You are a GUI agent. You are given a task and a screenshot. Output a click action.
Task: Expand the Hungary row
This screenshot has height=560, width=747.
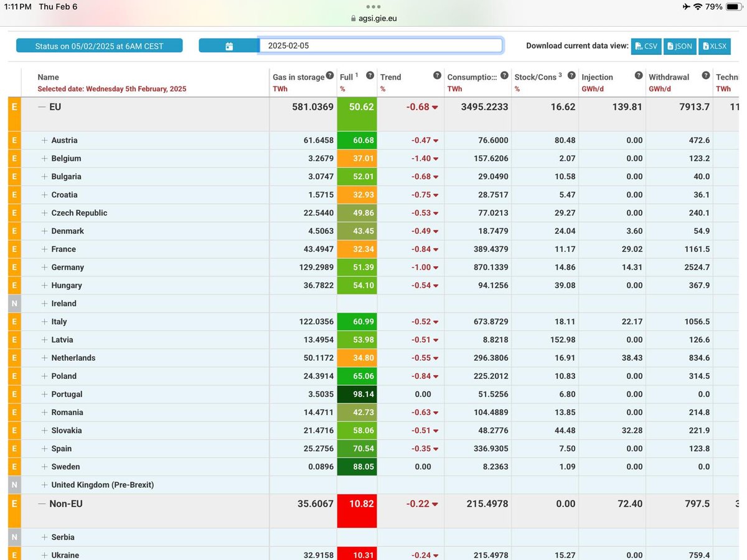pos(45,285)
